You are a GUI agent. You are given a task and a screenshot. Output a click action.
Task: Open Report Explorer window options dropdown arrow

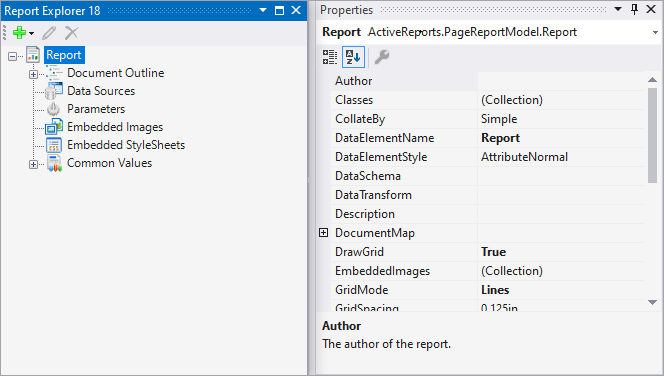pos(263,10)
